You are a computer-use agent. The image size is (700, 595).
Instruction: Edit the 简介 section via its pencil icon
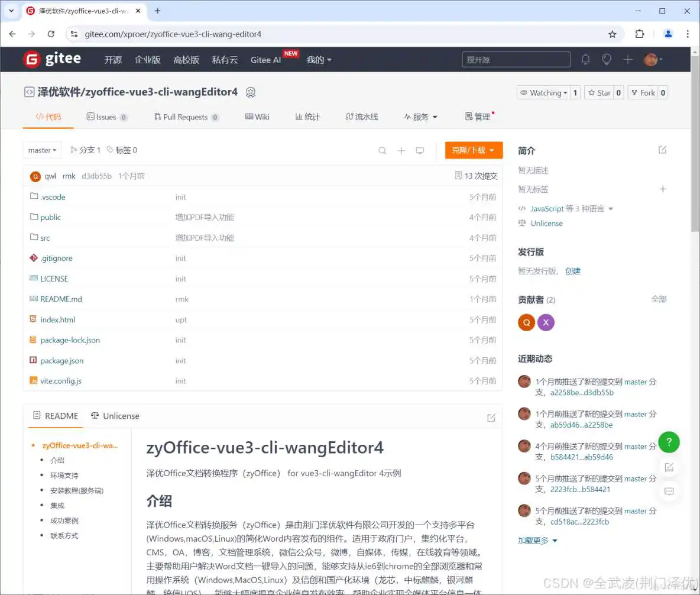[662, 150]
